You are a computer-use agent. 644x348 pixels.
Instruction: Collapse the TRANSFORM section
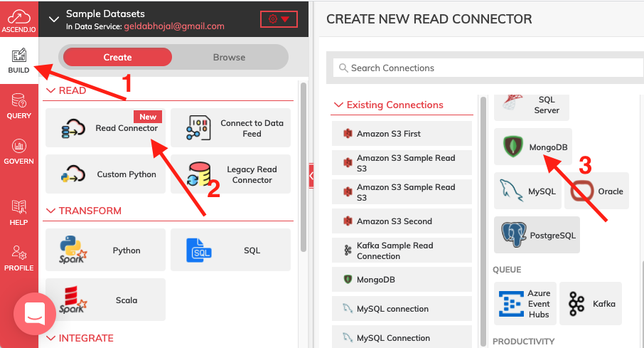point(50,211)
